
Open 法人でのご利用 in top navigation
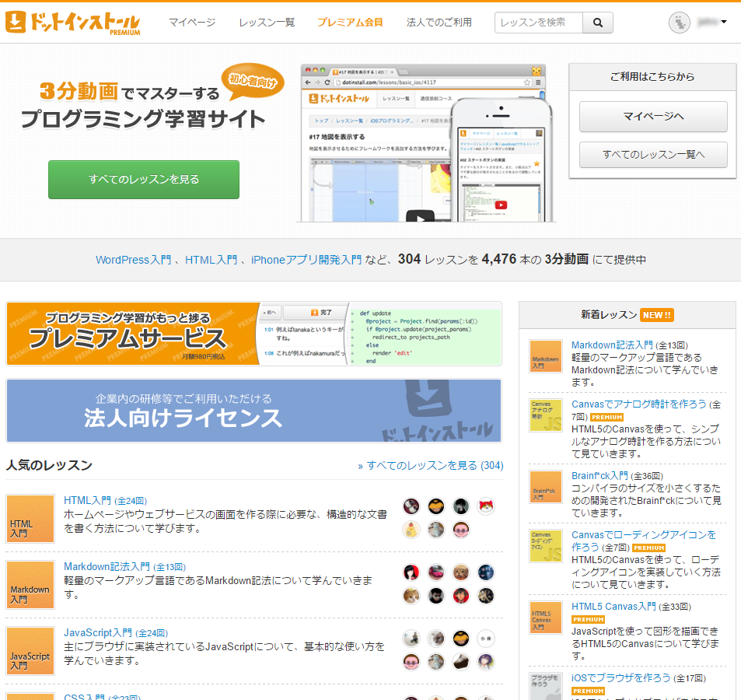pos(439,23)
